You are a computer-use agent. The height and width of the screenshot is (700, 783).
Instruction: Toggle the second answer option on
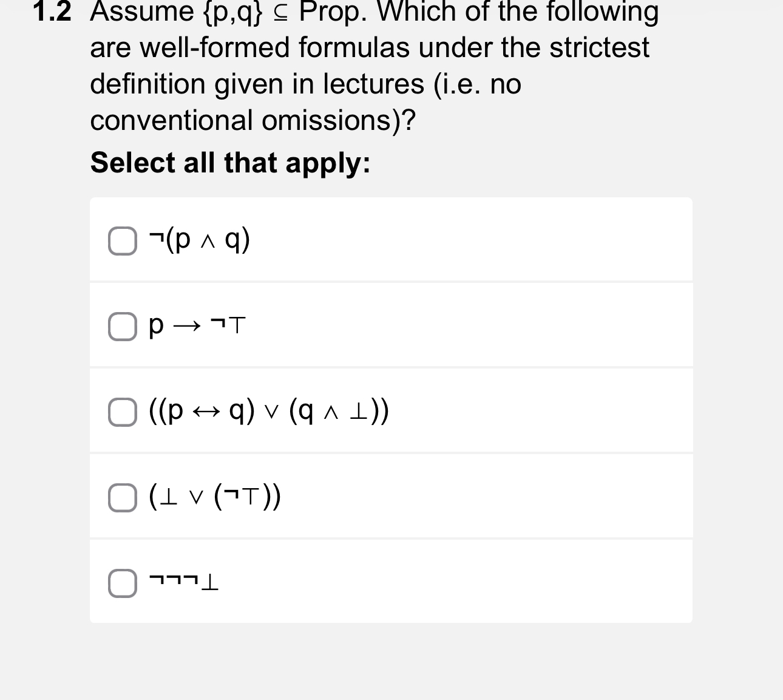pyautogui.click(x=123, y=327)
